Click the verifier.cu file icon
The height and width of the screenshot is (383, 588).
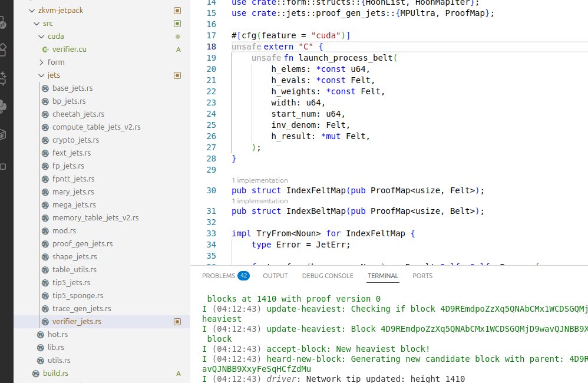click(45, 49)
